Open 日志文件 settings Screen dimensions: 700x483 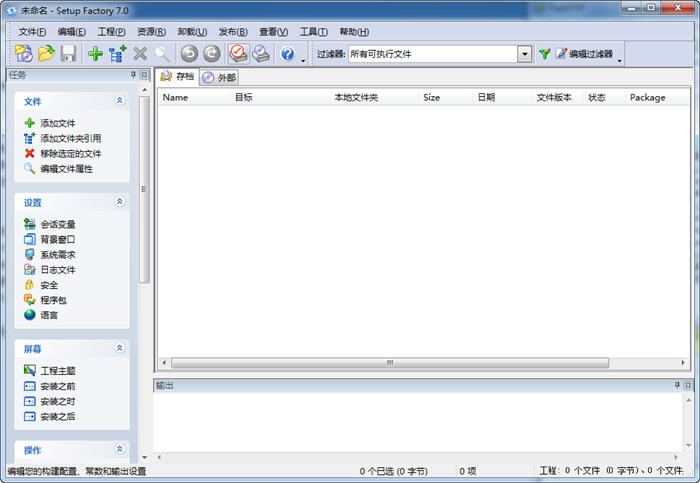point(50,270)
